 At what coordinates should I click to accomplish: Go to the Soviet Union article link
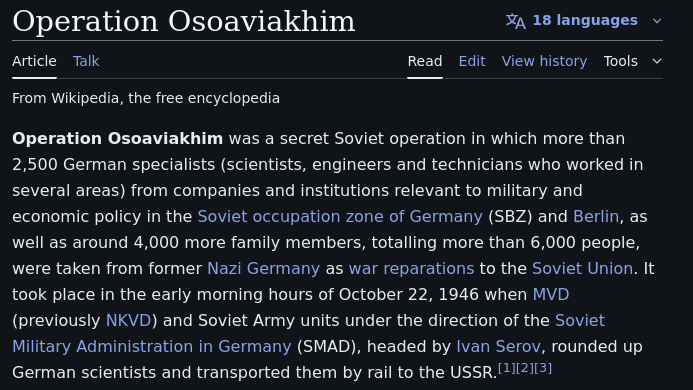click(583, 268)
